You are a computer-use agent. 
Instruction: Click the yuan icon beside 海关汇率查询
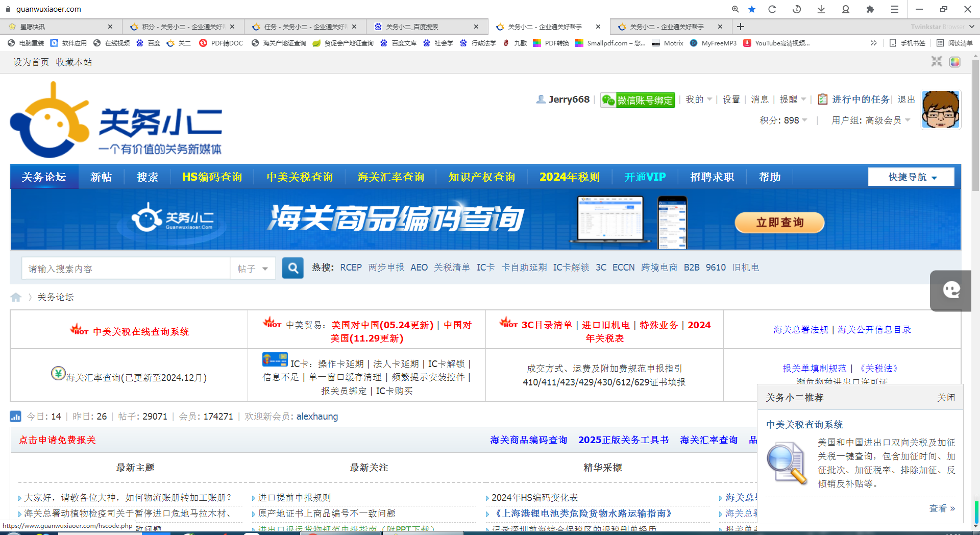58,373
